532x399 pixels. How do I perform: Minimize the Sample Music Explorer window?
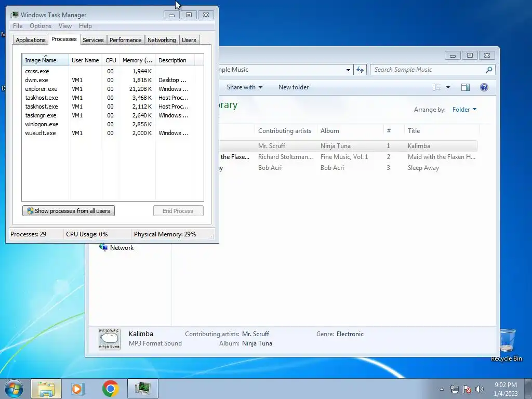pos(453,55)
